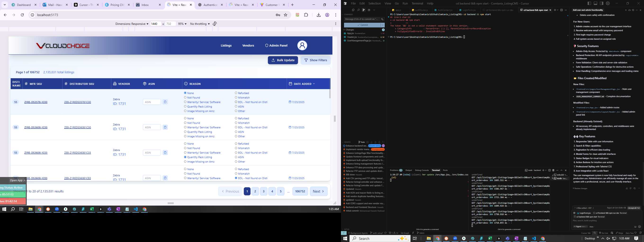Split the Cursor editor right

tap(562, 10)
